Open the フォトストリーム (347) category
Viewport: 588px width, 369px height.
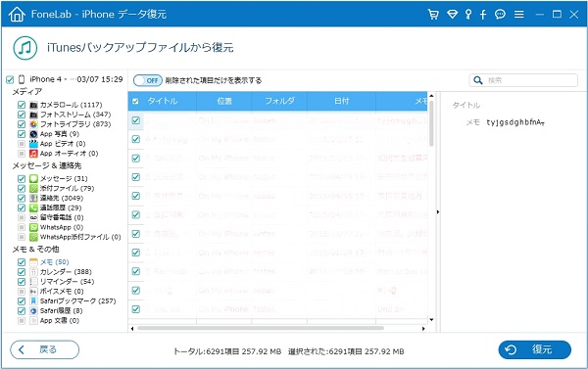tap(75, 115)
